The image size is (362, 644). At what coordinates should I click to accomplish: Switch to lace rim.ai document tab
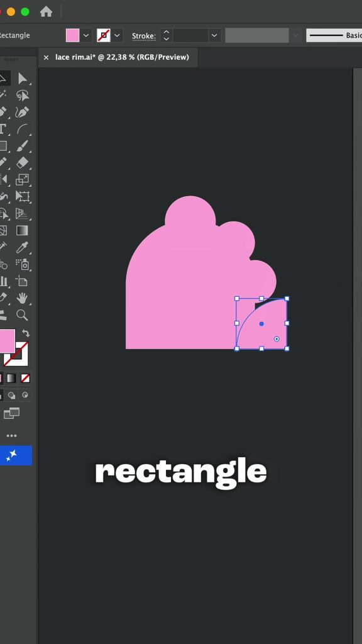[122, 57]
